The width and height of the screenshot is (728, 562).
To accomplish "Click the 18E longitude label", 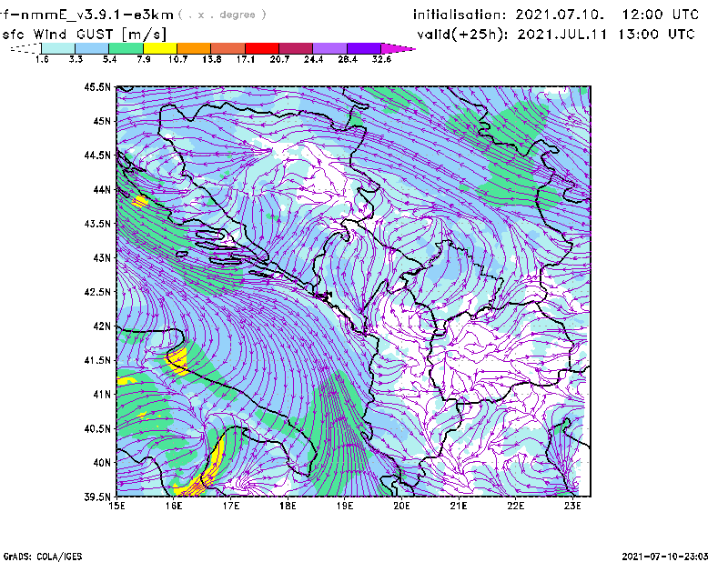I will tap(288, 506).
